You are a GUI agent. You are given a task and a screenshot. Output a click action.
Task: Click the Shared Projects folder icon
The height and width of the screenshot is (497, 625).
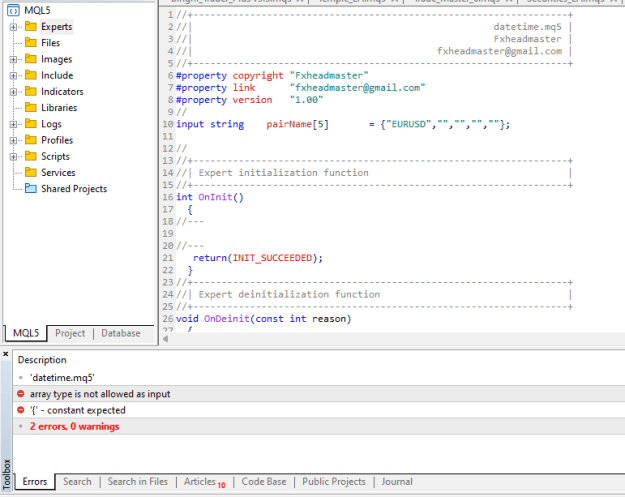tap(31, 188)
